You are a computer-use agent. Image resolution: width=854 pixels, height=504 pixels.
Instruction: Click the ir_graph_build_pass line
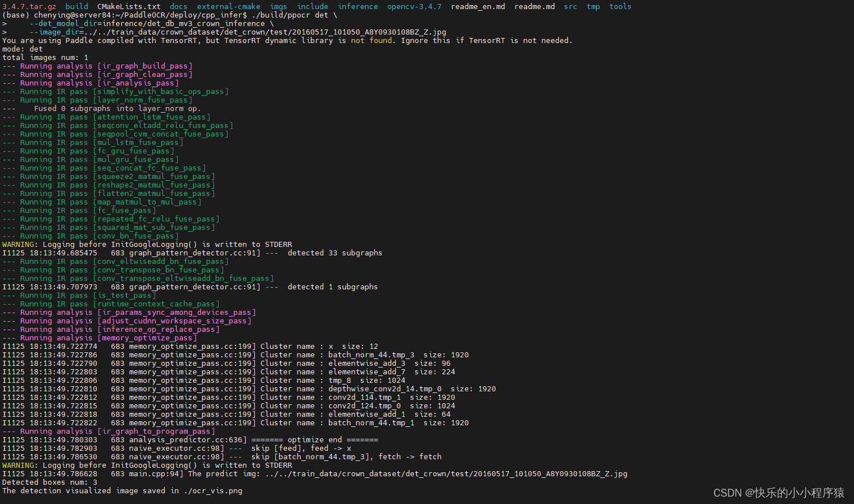coord(97,66)
